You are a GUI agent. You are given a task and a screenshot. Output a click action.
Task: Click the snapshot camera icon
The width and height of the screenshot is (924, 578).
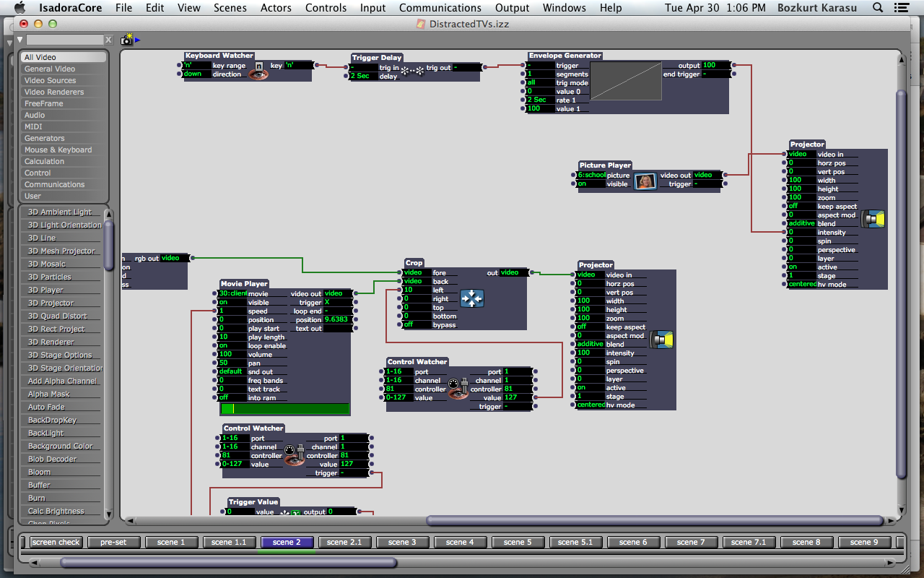(x=127, y=40)
